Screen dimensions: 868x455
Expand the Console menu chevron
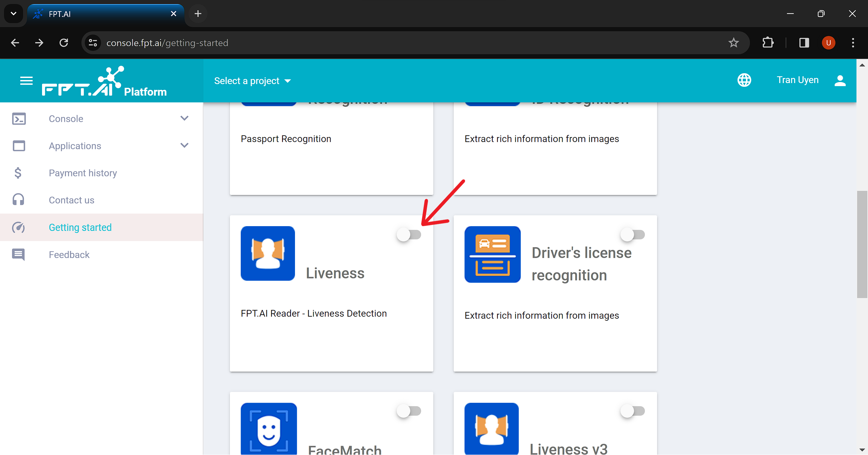[x=184, y=118]
